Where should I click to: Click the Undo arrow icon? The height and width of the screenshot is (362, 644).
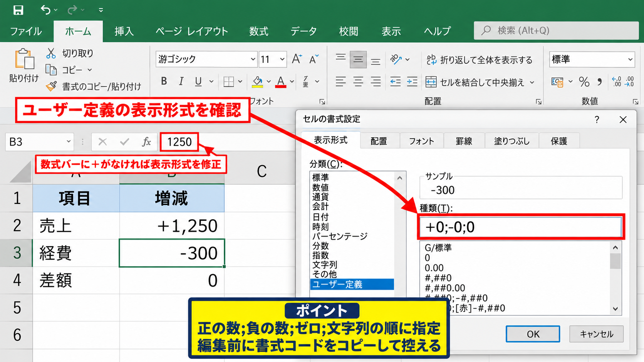45,10
